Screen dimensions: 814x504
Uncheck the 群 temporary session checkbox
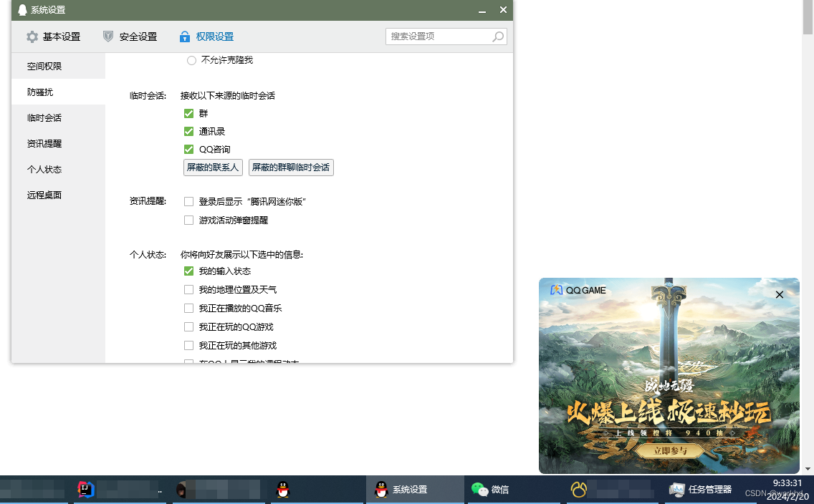pyautogui.click(x=189, y=114)
